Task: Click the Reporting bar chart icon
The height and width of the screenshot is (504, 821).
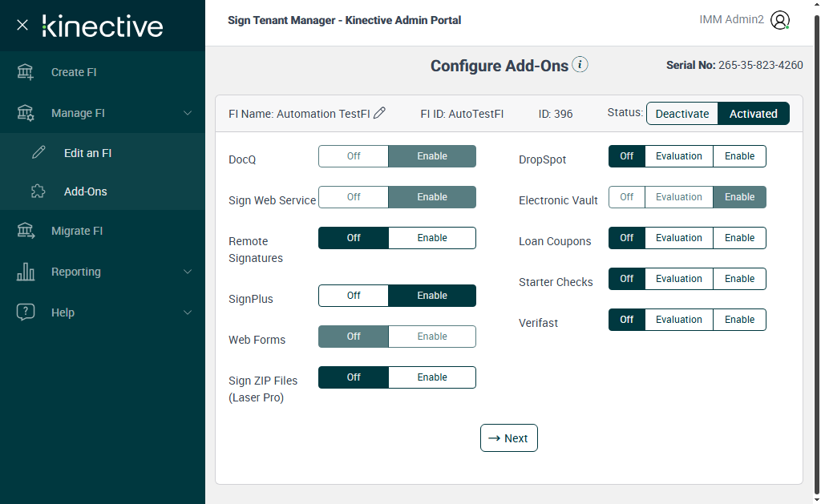Action: (25, 272)
